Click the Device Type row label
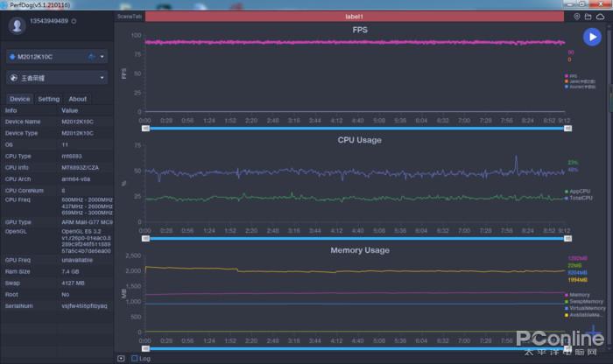 (x=22, y=133)
